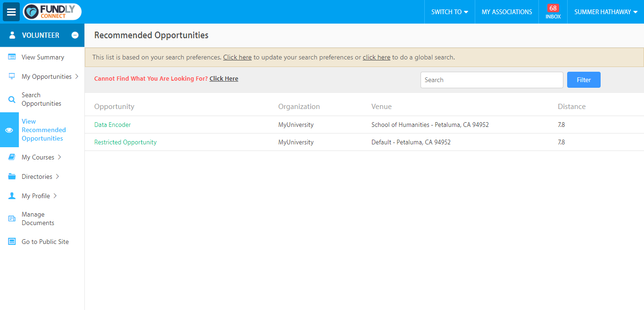Open the Data Encoder opportunity link

pyautogui.click(x=113, y=125)
